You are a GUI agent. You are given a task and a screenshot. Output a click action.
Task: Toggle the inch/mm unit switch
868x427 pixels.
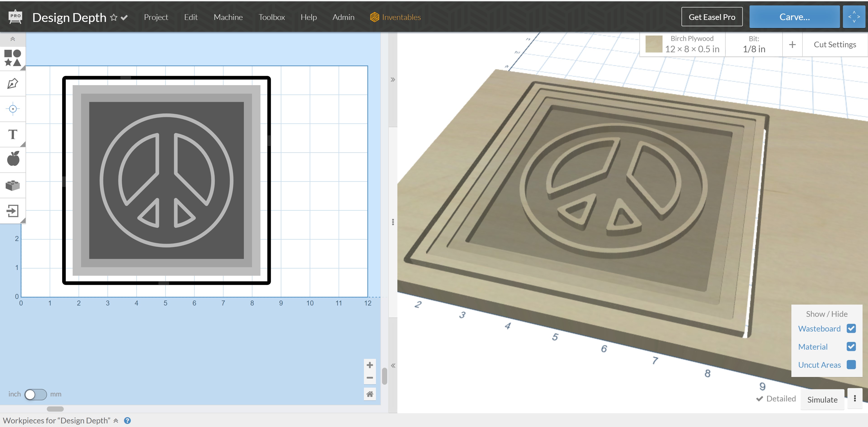35,394
